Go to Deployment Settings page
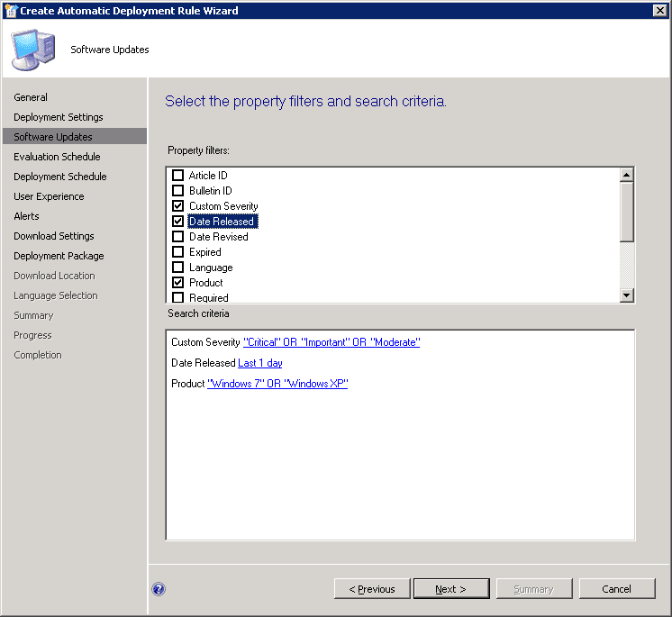672x617 pixels. pyautogui.click(x=59, y=117)
